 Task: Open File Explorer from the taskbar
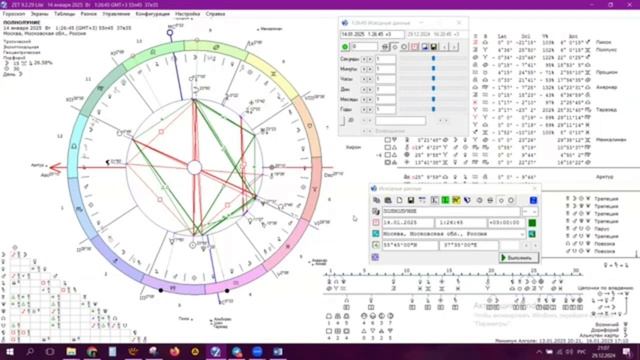pos(71,351)
